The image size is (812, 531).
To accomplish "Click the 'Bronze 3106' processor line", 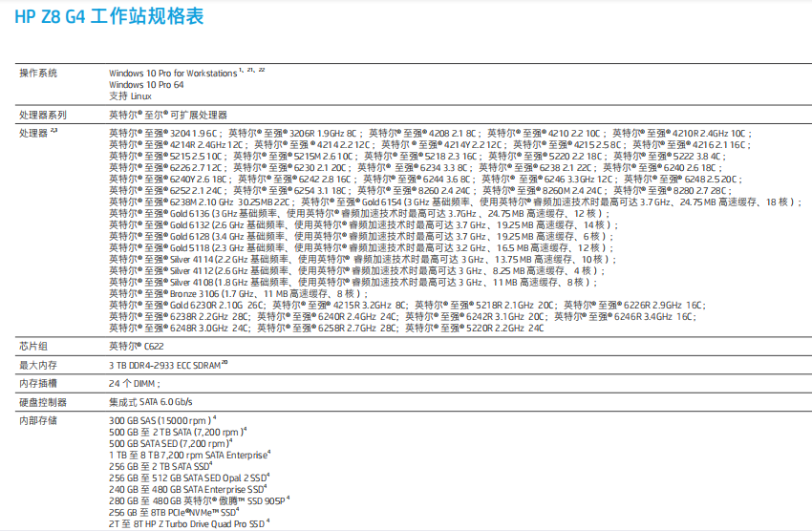I will [239, 293].
